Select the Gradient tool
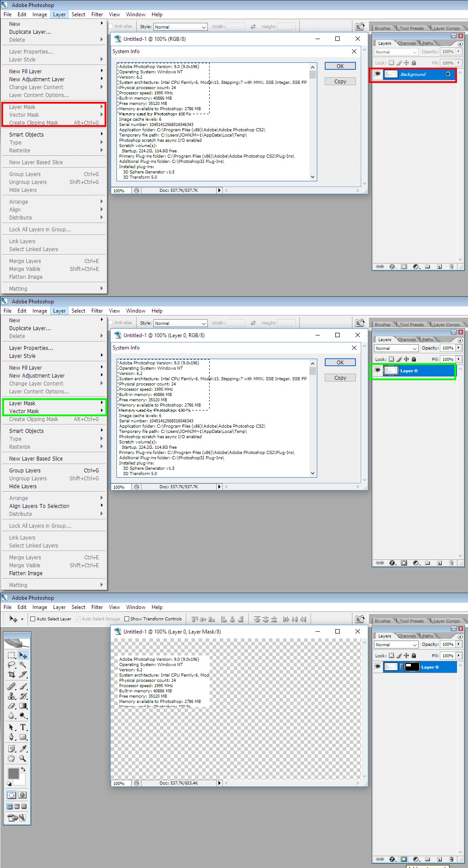Image resolution: width=468 pixels, height=868 pixels. point(23,706)
